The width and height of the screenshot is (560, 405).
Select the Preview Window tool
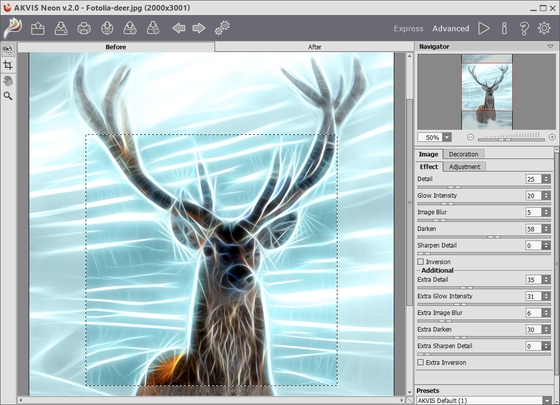8,50
